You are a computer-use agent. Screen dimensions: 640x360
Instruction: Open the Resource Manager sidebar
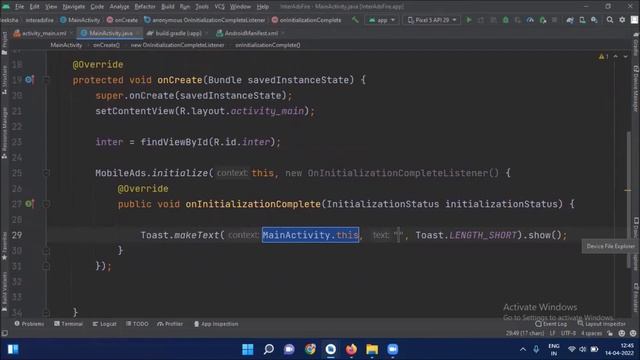[x=4, y=133]
